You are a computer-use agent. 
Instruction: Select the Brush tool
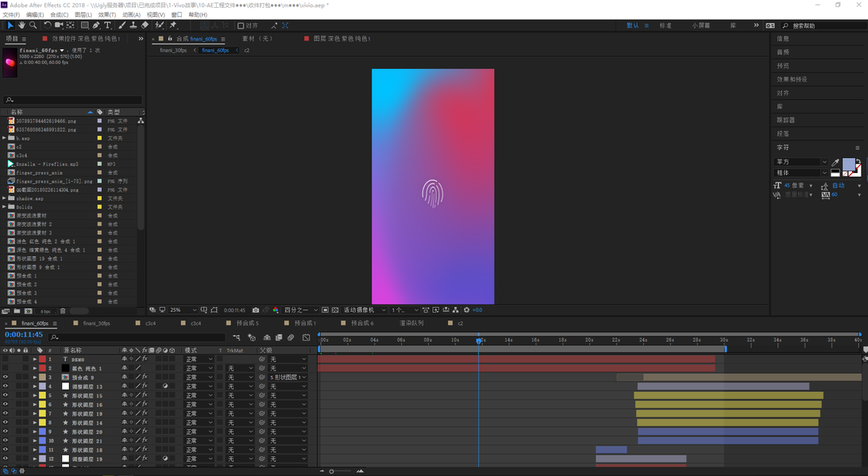(x=122, y=25)
